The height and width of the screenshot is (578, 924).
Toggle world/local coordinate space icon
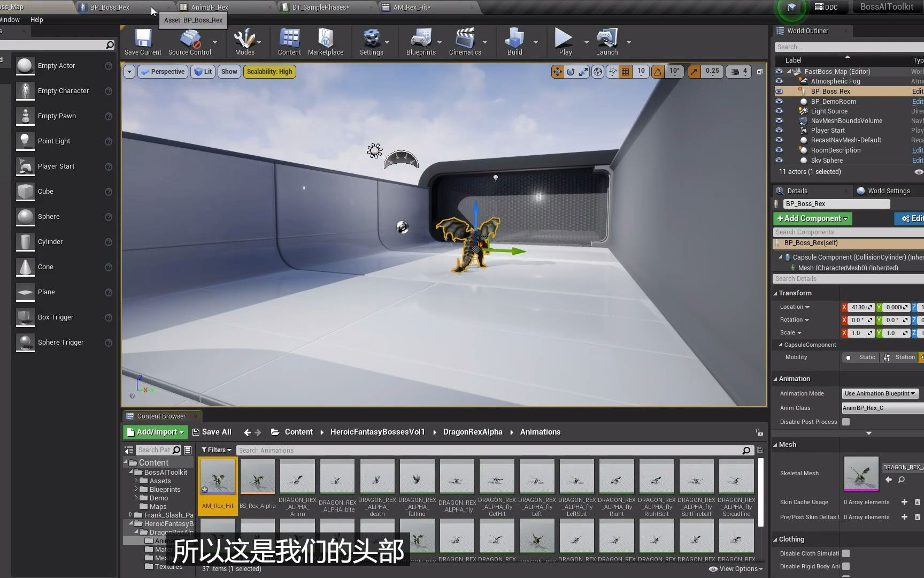[598, 72]
